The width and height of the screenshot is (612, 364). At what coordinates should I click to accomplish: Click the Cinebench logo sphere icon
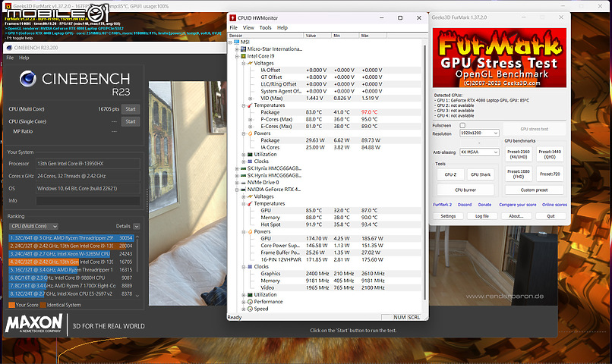27,79
